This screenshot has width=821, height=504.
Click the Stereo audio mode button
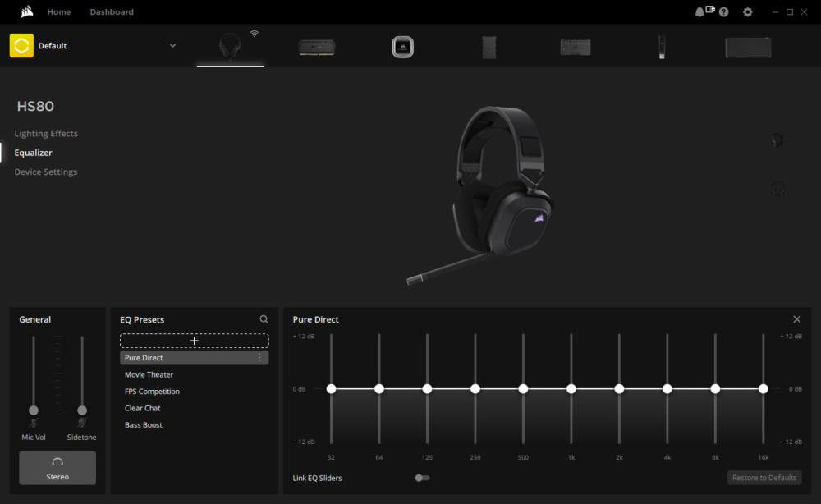click(x=57, y=468)
